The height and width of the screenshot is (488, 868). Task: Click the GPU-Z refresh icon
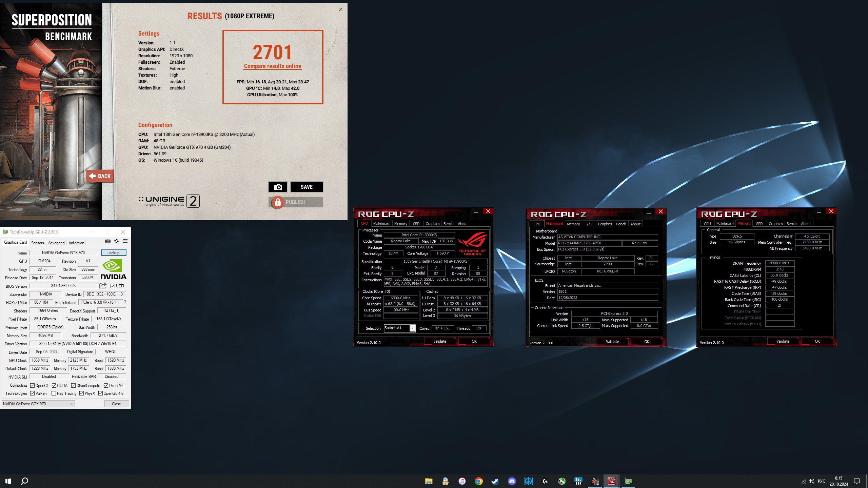(116, 241)
